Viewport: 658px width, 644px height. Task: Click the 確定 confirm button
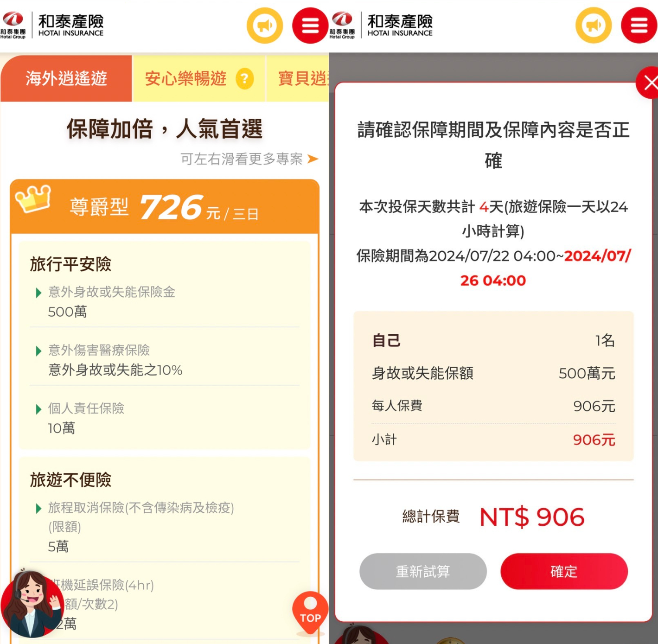[564, 571]
